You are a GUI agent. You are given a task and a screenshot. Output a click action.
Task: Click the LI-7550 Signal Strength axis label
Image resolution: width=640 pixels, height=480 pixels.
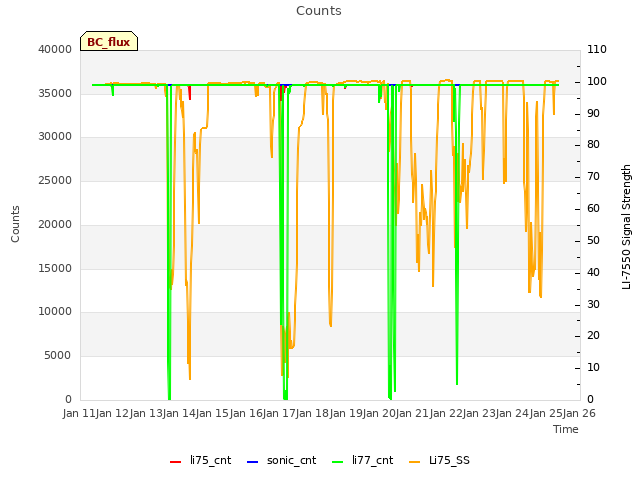point(626,227)
